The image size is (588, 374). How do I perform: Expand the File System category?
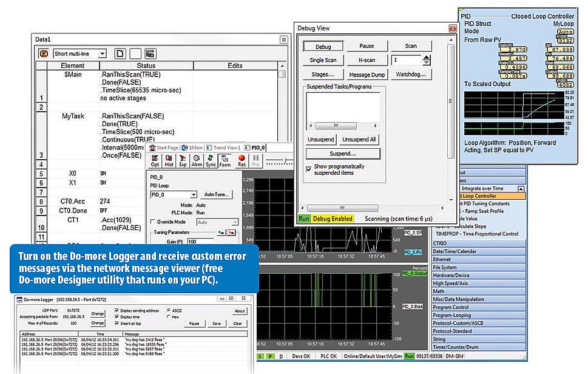click(479, 268)
